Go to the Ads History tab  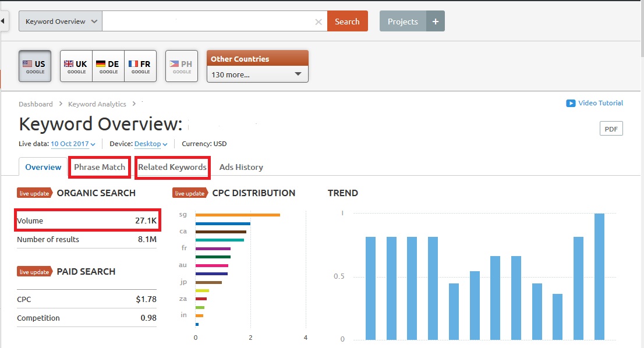241,167
